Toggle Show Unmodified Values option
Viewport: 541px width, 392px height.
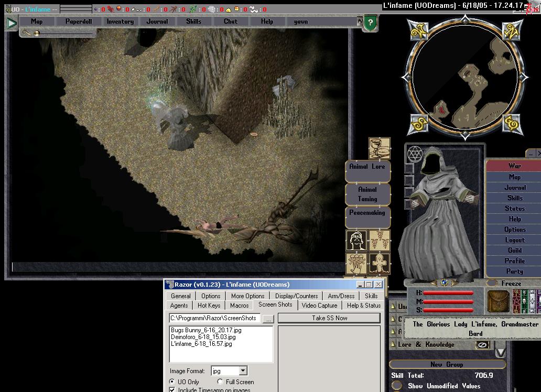[397, 385]
